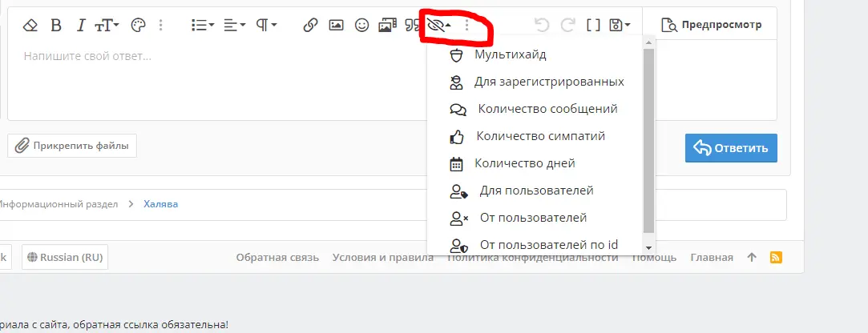Viewport: 868px width, 333px height.
Task: Open more options next to the hide icon
Action: tap(467, 25)
